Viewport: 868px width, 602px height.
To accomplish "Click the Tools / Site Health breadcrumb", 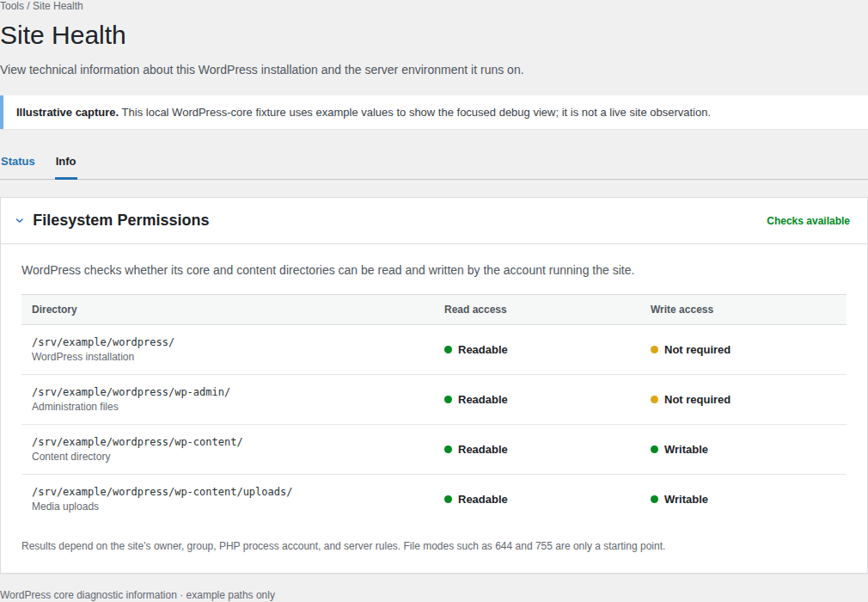I will coord(41,5).
